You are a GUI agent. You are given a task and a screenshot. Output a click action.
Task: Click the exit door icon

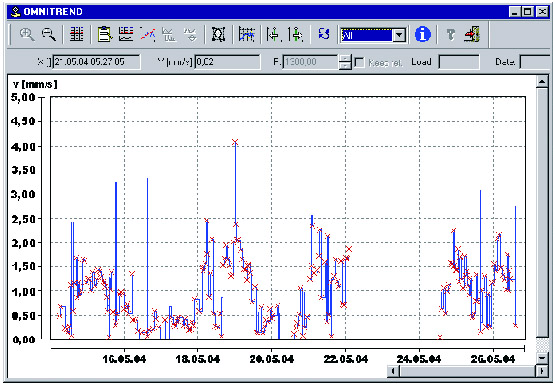point(472,35)
